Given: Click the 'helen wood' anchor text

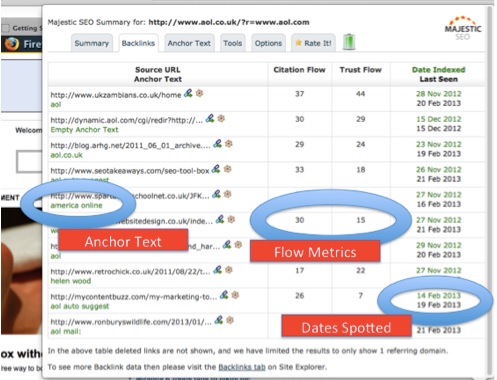Looking at the screenshot, I should click(x=71, y=281).
